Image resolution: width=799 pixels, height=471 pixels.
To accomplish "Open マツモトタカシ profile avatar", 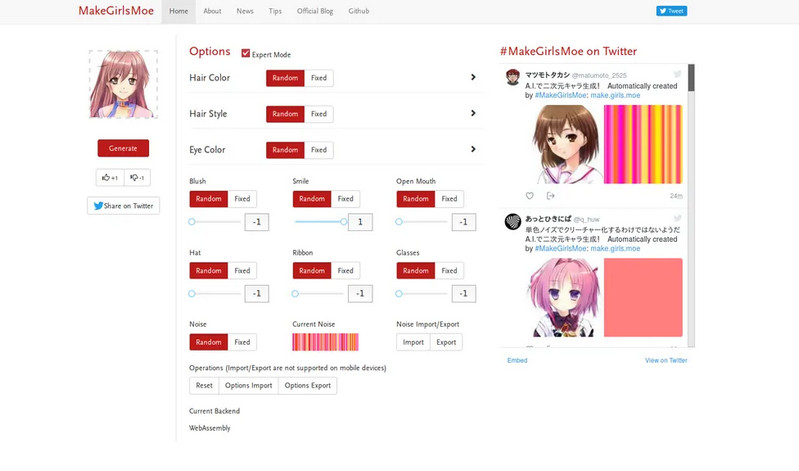I will [x=513, y=77].
